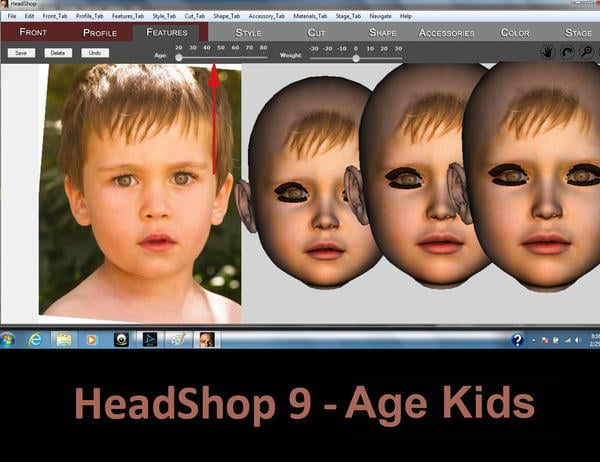Open the Shape_Tab menu
The image size is (600, 462).
click(x=227, y=16)
